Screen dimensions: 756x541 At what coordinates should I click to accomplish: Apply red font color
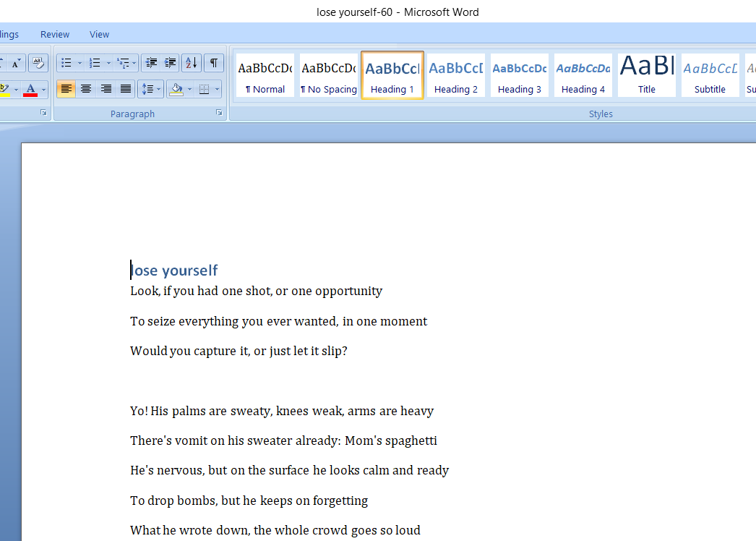tap(30, 90)
